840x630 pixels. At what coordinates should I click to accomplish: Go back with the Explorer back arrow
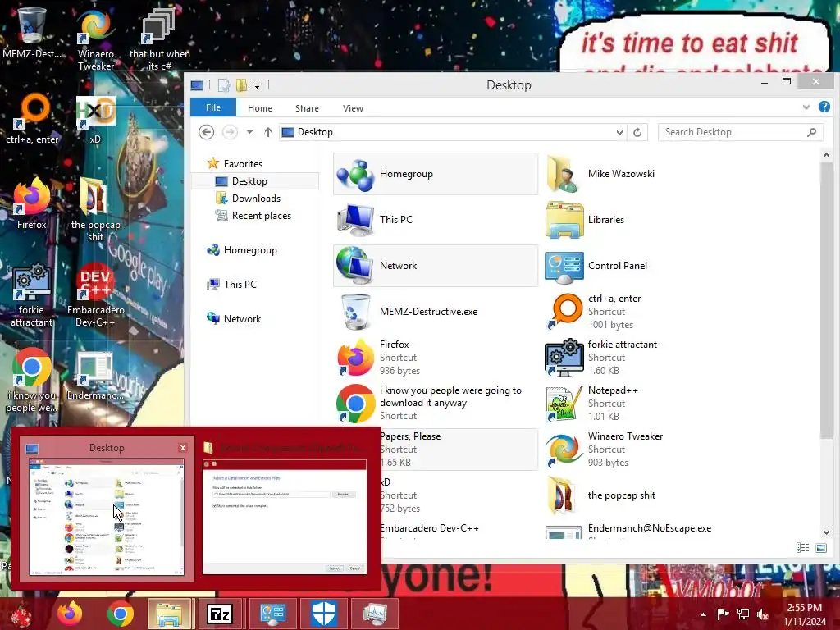(206, 132)
